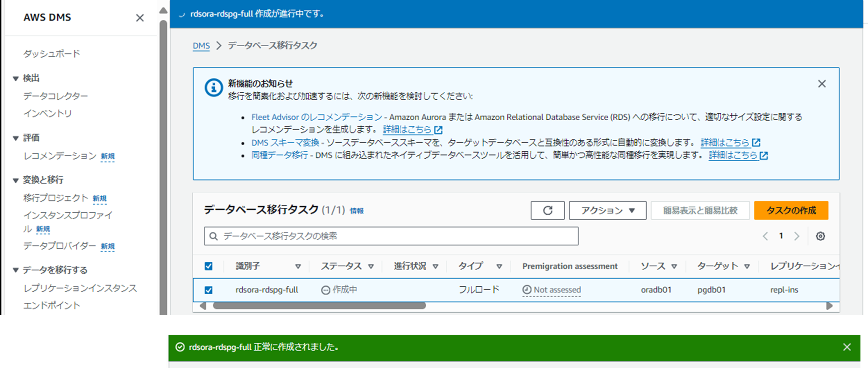This screenshot has height=368, width=868.
Task: Collapse the 検出 section
Action: pos(16,79)
